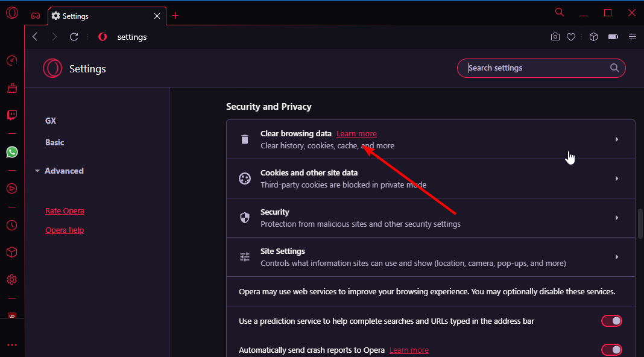Select the GX settings menu item
Image resolution: width=644 pixels, height=357 pixels.
pyautogui.click(x=51, y=121)
